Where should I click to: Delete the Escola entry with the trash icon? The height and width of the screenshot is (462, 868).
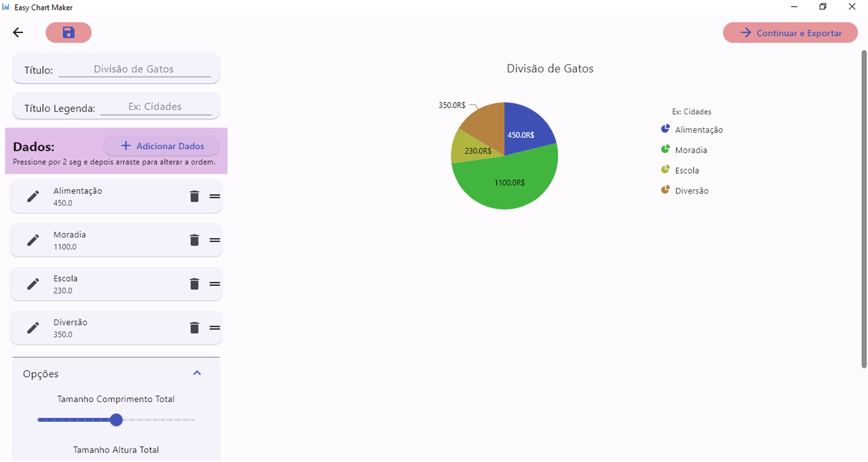point(194,283)
